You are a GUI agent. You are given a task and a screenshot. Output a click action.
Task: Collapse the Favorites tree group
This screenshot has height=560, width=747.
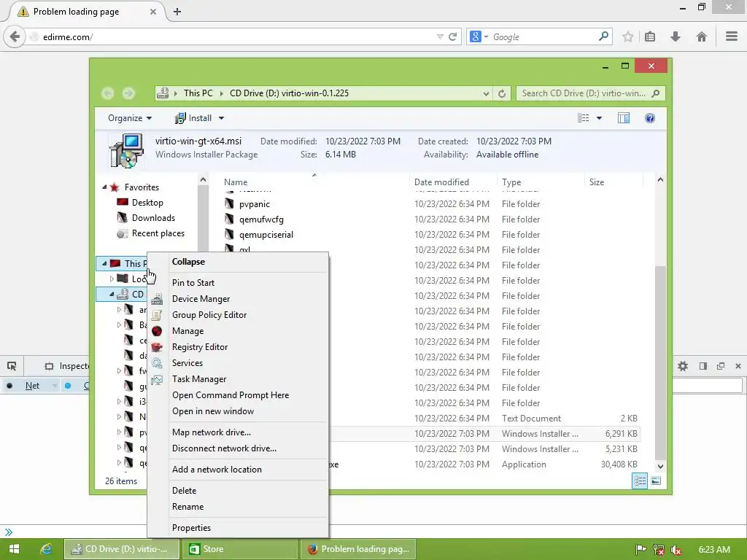coord(104,187)
